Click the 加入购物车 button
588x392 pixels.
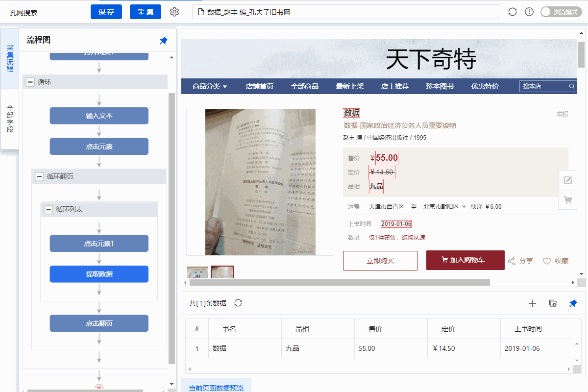click(465, 260)
